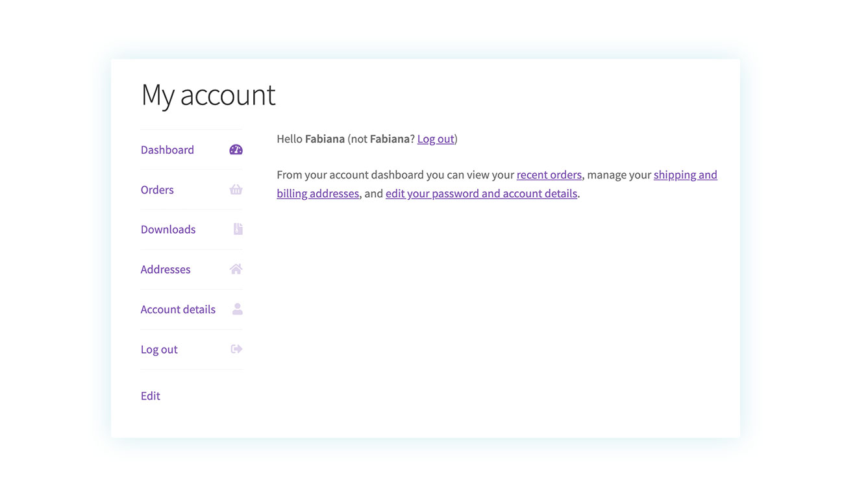Open the Dashboard menu item
Image resolution: width=844 pixels, height=504 pixels.
168,150
